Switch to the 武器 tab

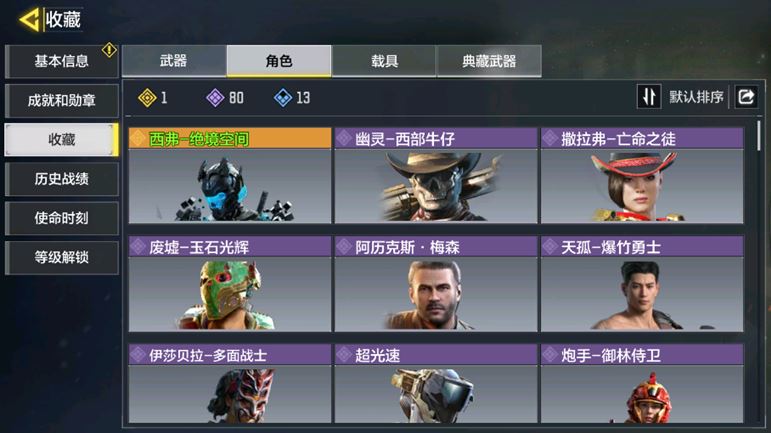pos(174,61)
